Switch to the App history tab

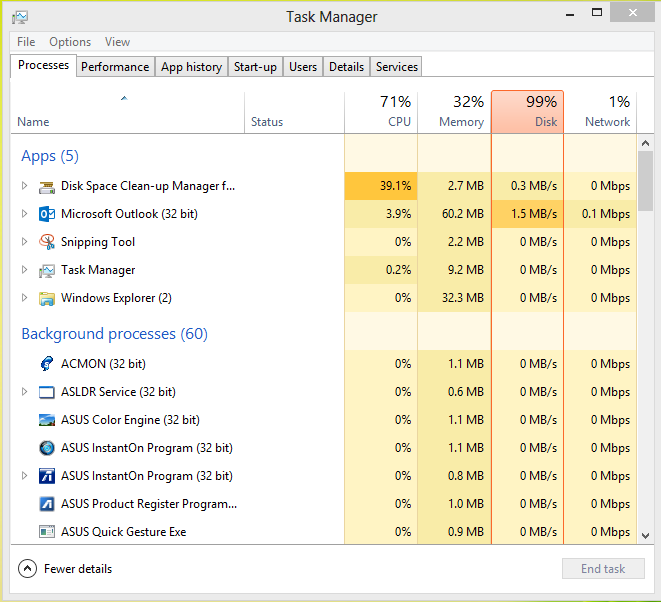[x=191, y=67]
